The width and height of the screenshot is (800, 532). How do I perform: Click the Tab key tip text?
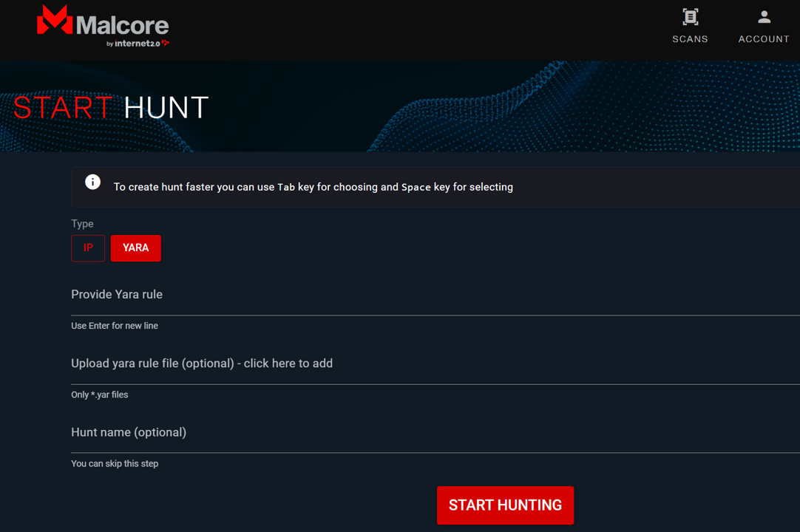click(x=313, y=187)
